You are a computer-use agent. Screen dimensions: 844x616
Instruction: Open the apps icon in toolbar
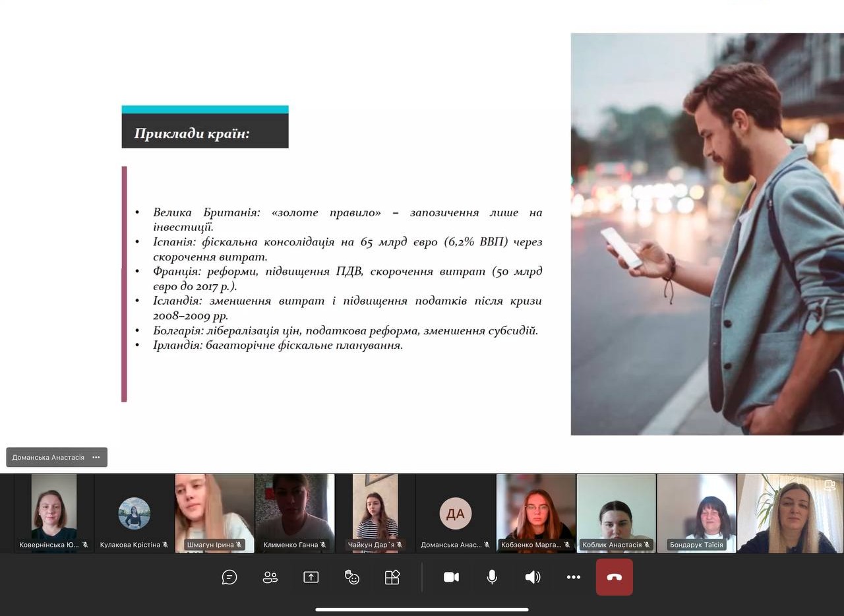click(392, 577)
